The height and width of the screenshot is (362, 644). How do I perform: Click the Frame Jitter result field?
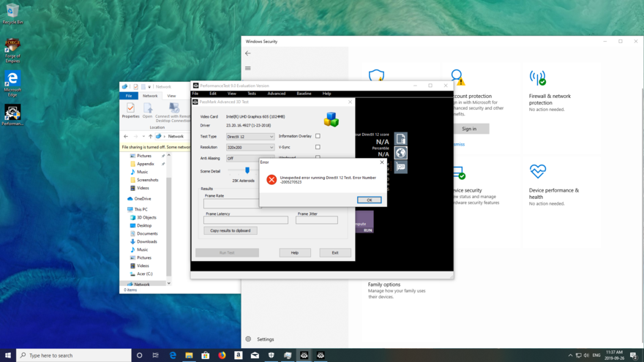[x=317, y=220]
